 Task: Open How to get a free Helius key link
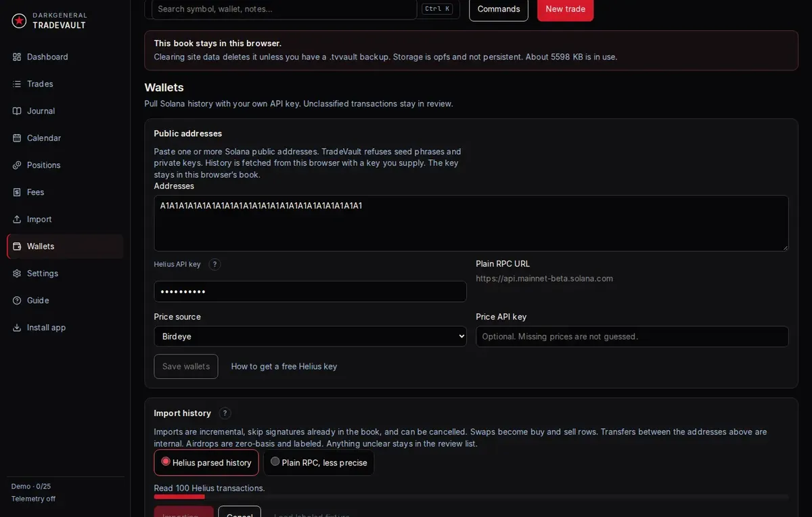pyautogui.click(x=284, y=367)
